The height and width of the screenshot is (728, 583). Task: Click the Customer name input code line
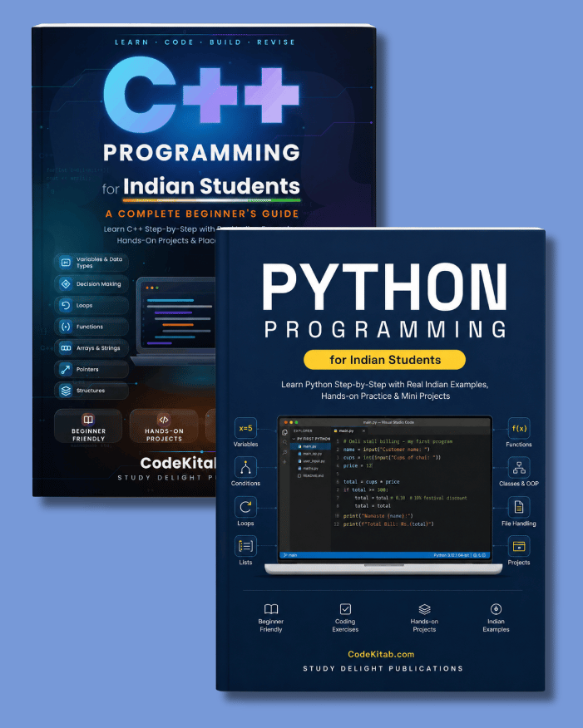tap(387, 450)
